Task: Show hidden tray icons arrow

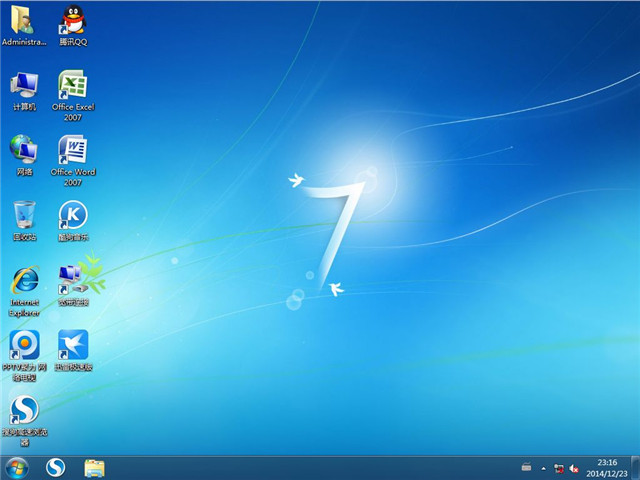Action: (x=543, y=469)
